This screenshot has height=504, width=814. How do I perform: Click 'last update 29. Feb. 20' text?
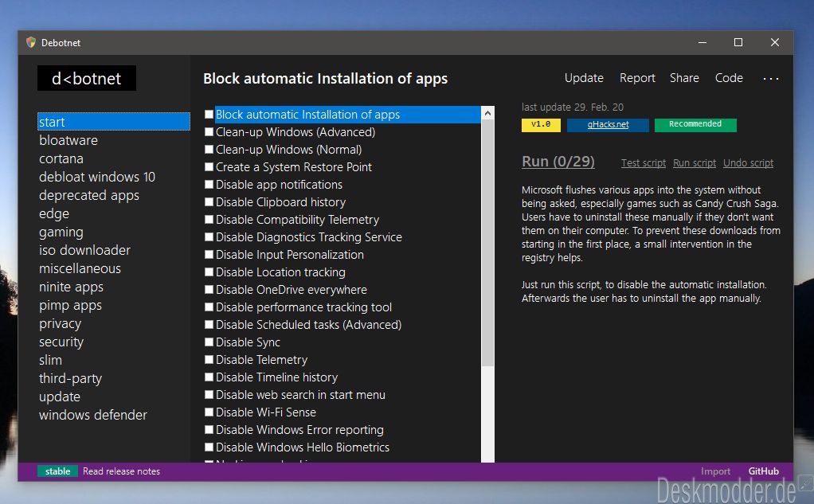(x=573, y=107)
